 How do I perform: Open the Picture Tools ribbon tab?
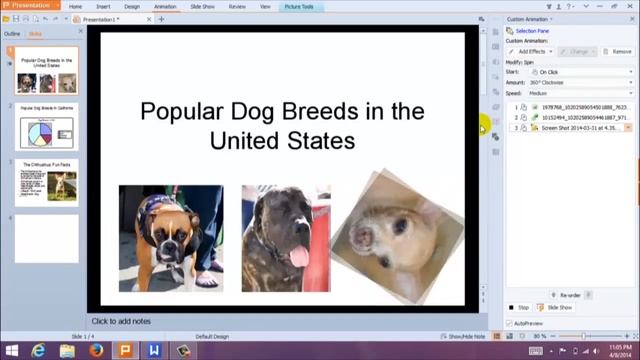point(299,7)
